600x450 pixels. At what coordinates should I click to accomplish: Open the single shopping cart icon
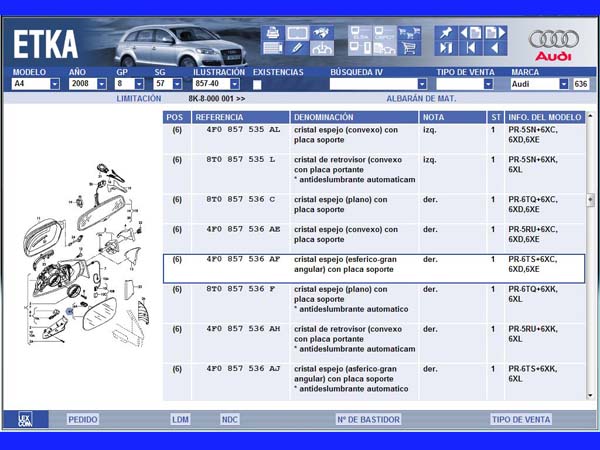point(409,48)
